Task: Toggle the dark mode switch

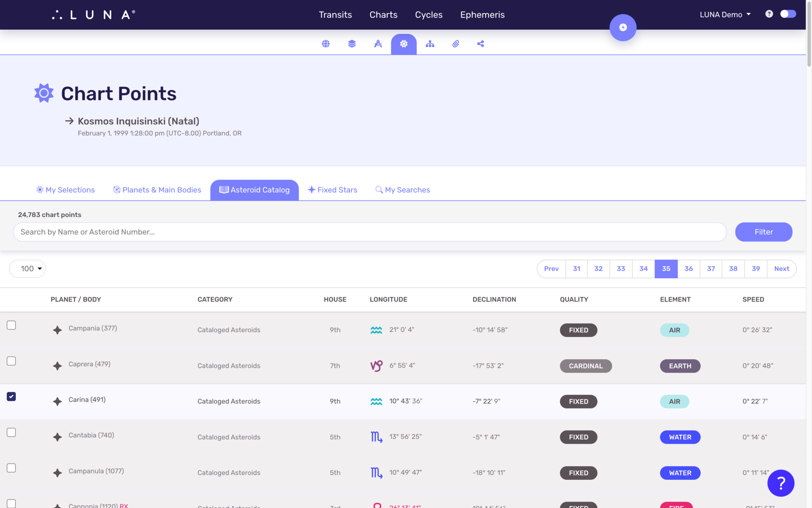Action: (x=787, y=14)
